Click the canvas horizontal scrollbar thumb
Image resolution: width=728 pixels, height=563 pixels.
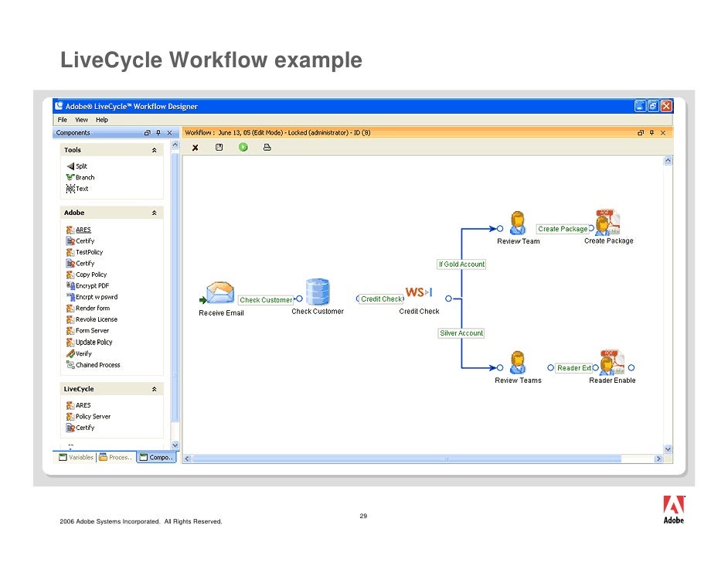pos(407,459)
